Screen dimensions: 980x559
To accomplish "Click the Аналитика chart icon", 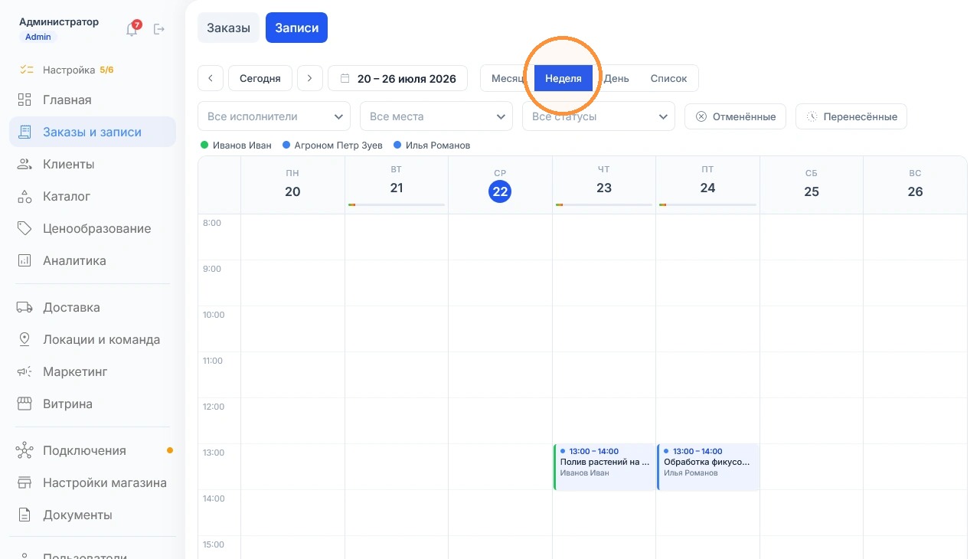I will (24, 260).
